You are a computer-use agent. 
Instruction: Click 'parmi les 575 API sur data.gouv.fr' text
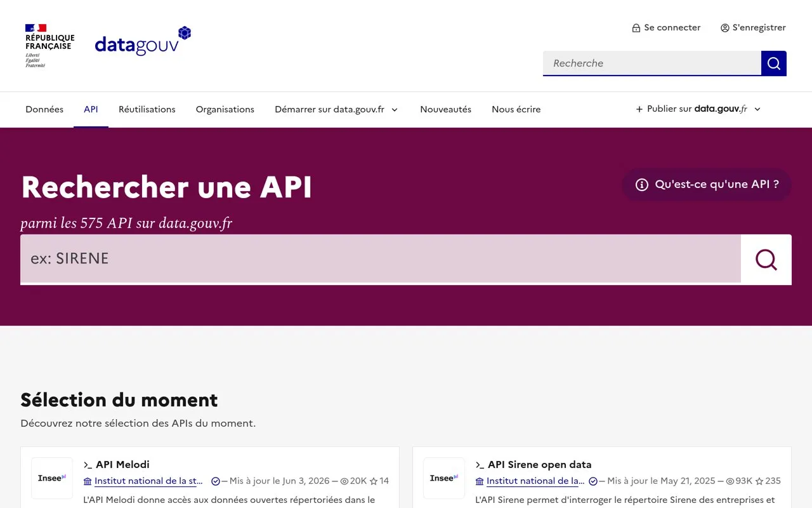(x=126, y=224)
